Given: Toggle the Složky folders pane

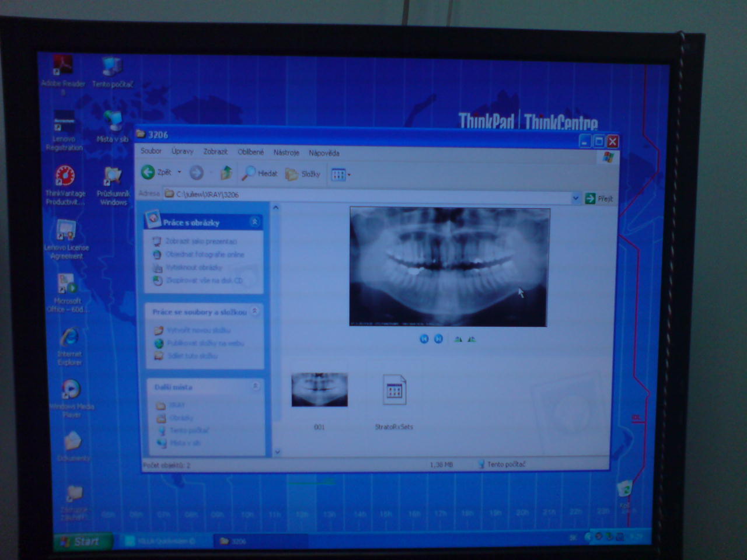Looking at the screenshot, I should (x=303, y=174).
